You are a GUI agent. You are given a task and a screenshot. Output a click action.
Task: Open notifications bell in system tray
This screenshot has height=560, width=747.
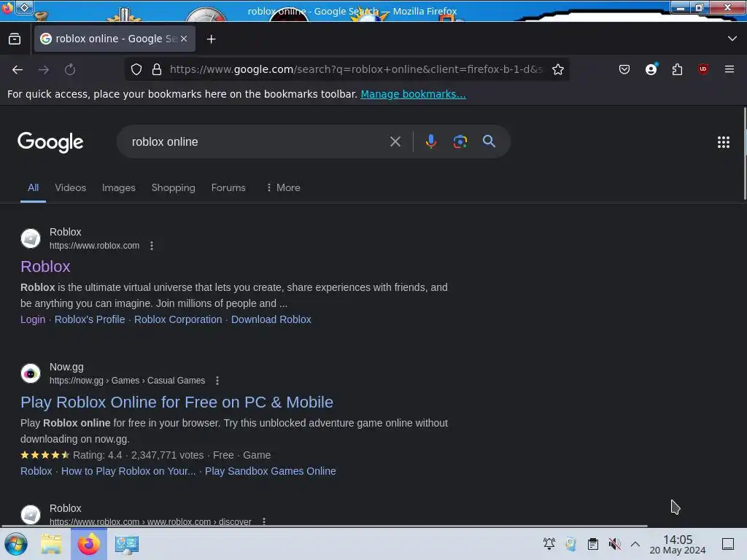click(549, 543)
